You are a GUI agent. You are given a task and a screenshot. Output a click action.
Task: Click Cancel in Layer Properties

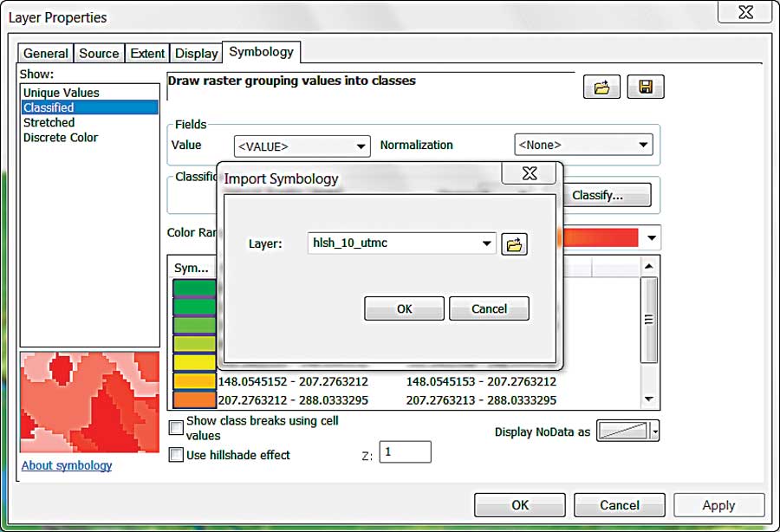click(620, 505)
